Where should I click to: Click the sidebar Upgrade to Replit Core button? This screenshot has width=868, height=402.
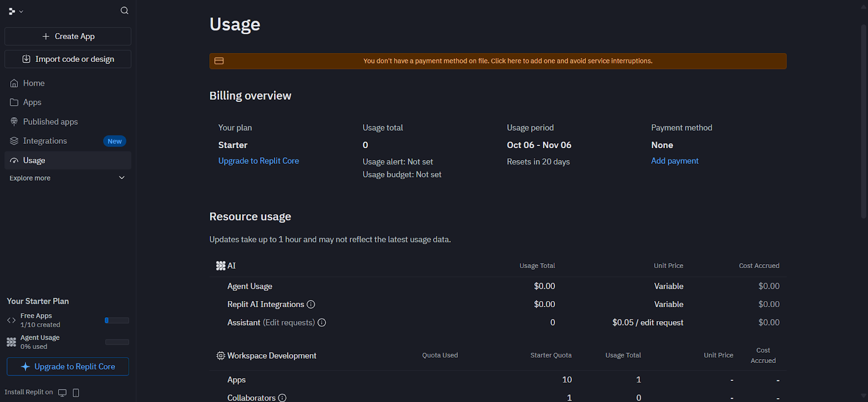point(68,367)
